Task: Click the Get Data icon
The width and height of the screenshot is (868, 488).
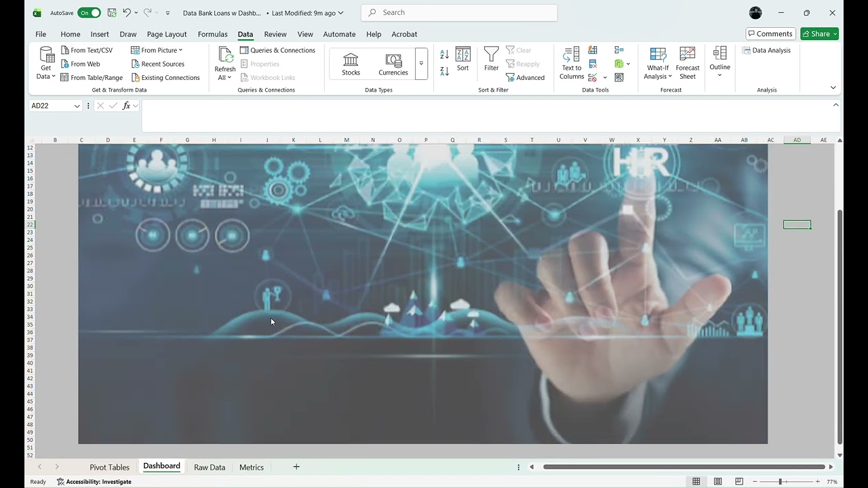Action: pos(47,54)
